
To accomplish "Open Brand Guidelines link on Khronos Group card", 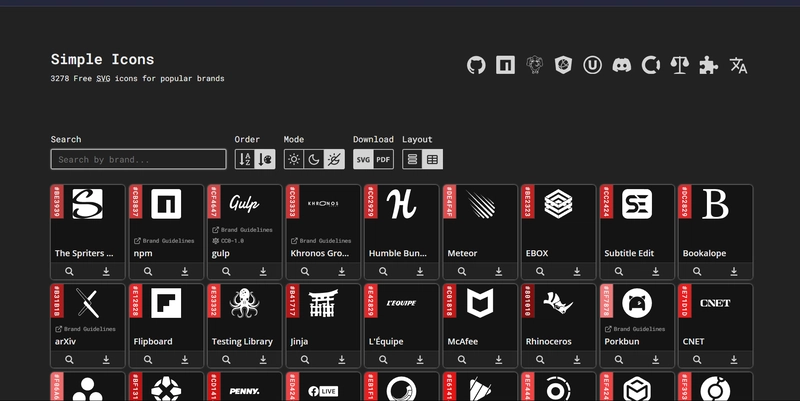I will coord(321,241).
